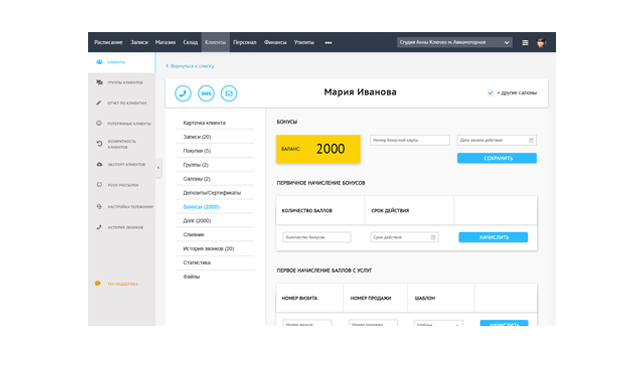Image resolution: width=640 pixels, height=367 pixels.
Task: Click the Шаблон column header
Action: coord(425,298)
